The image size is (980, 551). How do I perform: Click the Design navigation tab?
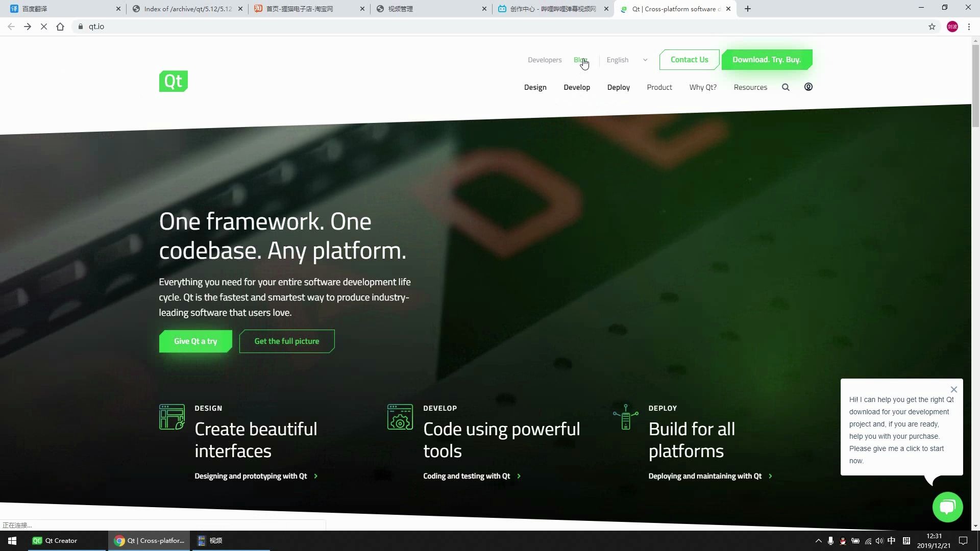pyautogui.click(x=535, y=87)
